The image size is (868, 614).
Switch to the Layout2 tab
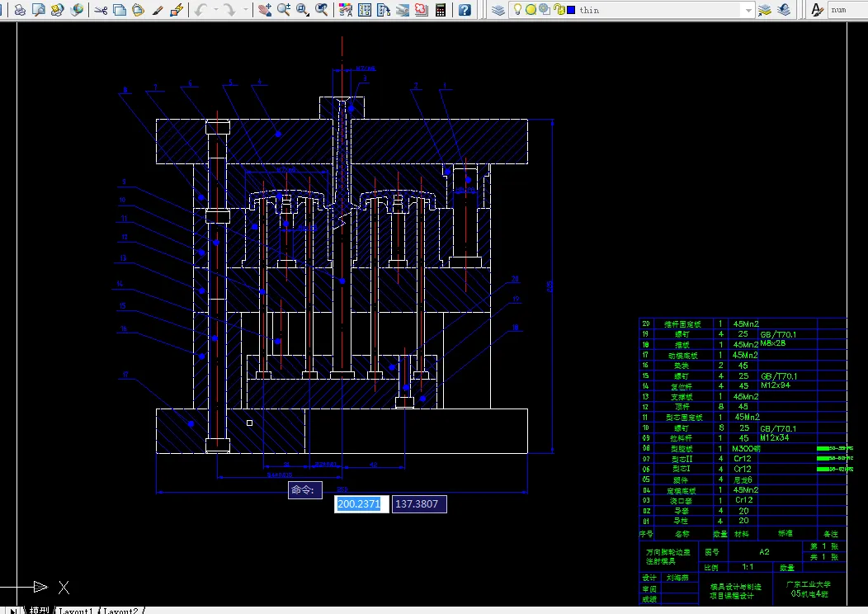121,610
